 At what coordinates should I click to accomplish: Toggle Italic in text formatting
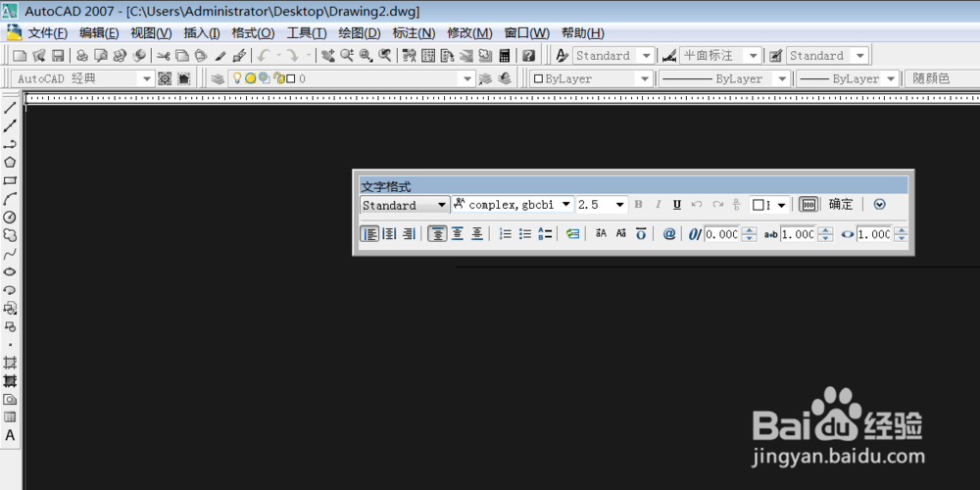658,205
